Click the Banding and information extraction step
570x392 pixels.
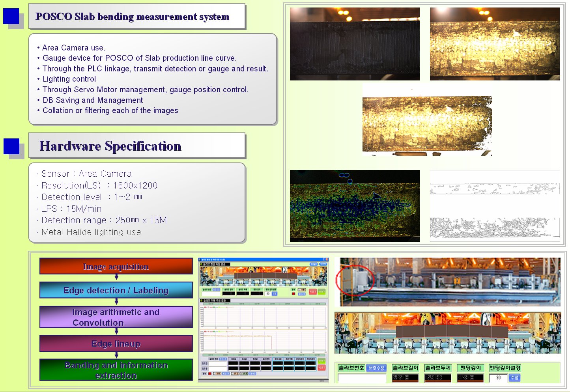tap(116, 370)
